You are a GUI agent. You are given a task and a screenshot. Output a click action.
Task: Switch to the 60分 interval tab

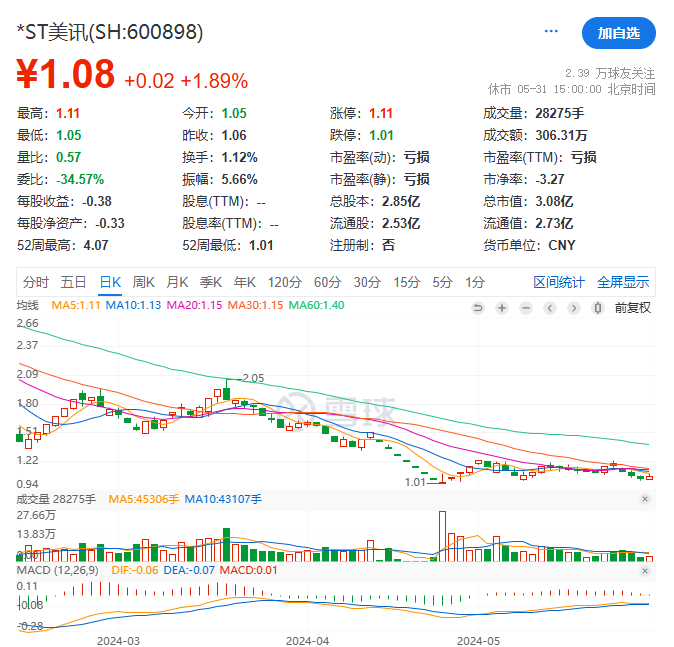coord(327,281)
